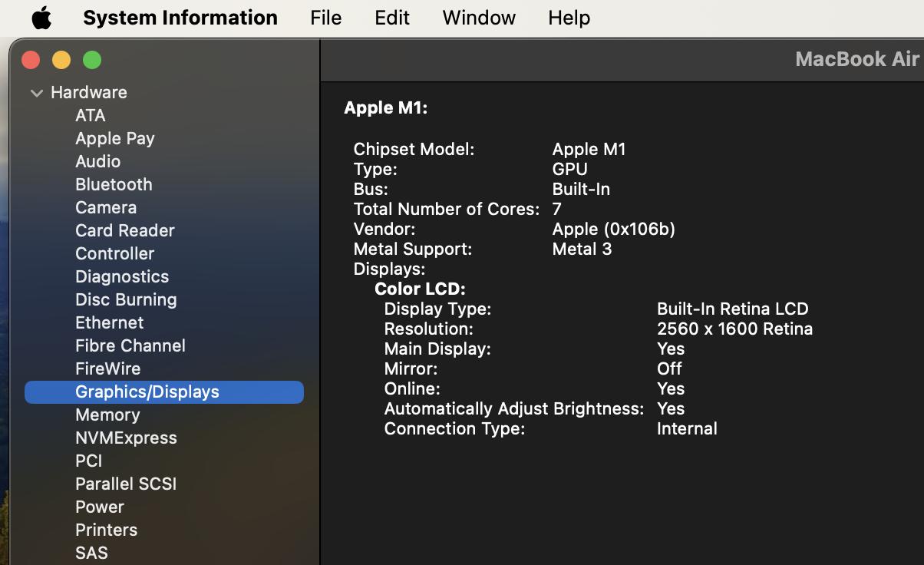This screenshot has height=565, width=924.
Task: Click the Connection Type value Internal
Action: tap(688, 428)
